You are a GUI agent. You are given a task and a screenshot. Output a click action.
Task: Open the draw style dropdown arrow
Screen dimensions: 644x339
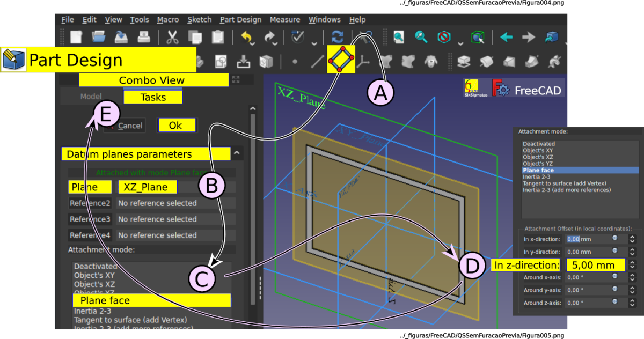[x=460, y=42]
